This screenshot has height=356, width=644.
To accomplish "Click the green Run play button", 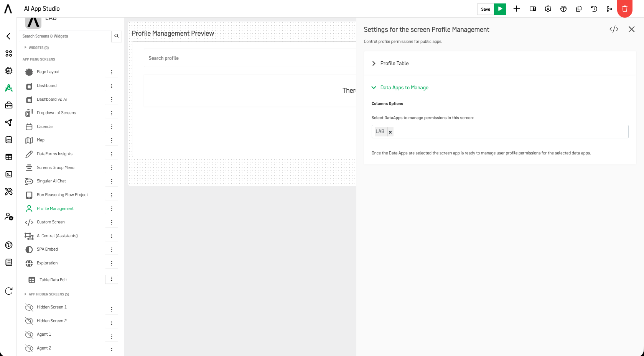I will (x=500, y=9).
